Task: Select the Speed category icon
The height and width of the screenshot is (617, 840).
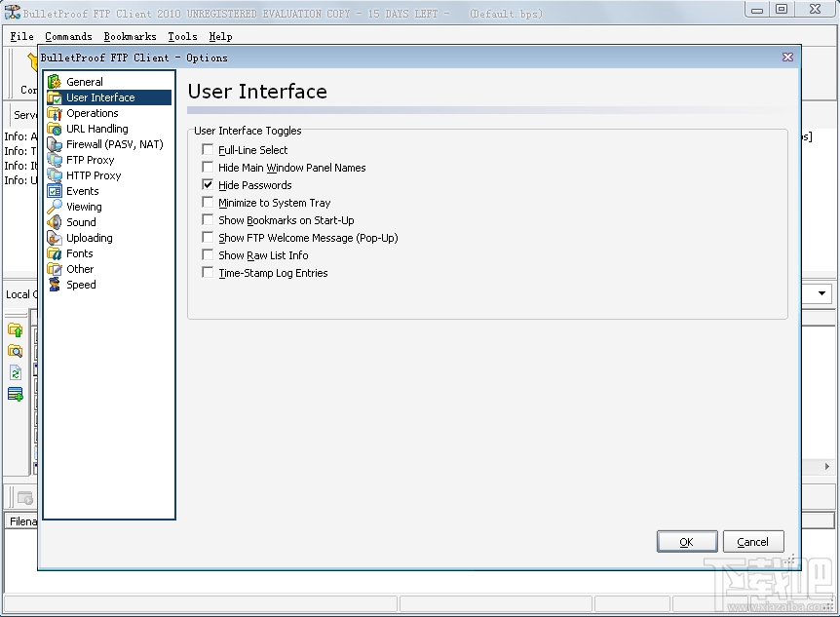Action: (x=56, y=284)
